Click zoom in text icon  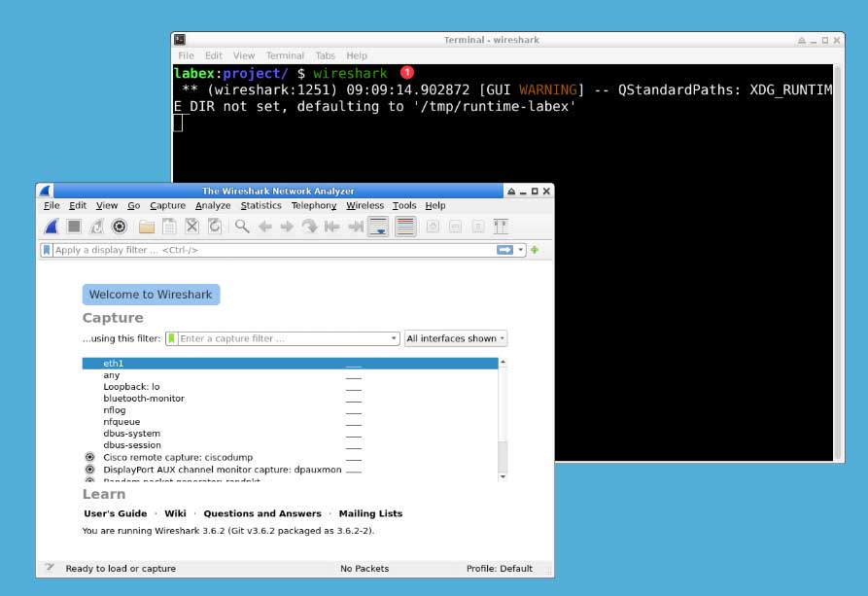(433, 227)
